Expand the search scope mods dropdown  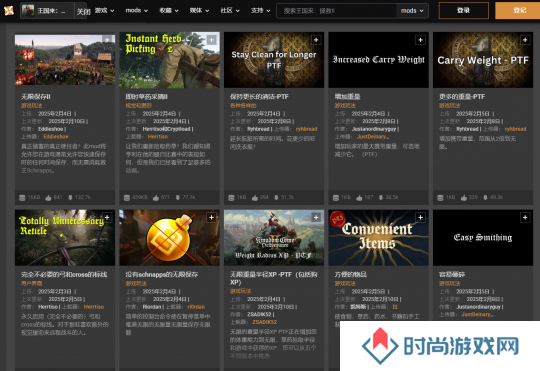click(x=412, y=11)
